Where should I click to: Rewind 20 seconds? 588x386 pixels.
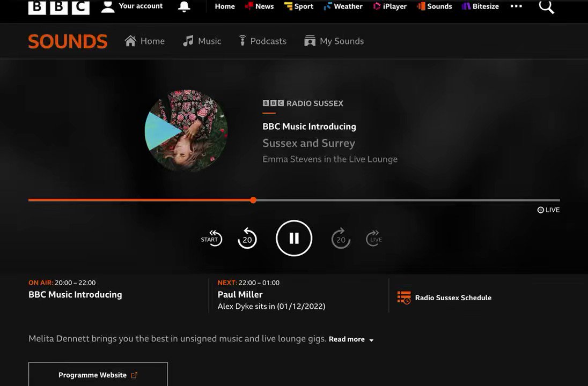click(x=247, y=239)
